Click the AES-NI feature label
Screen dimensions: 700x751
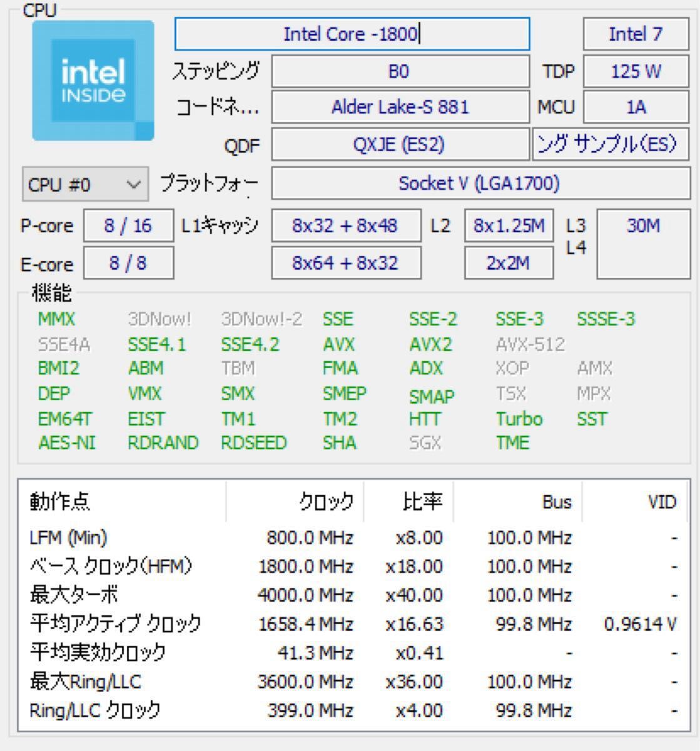[67, 443]
